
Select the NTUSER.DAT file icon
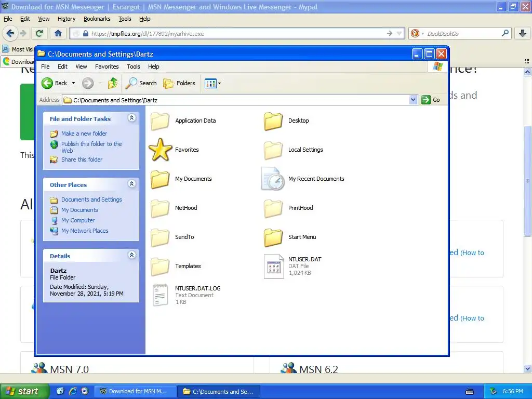pos(274,267)
